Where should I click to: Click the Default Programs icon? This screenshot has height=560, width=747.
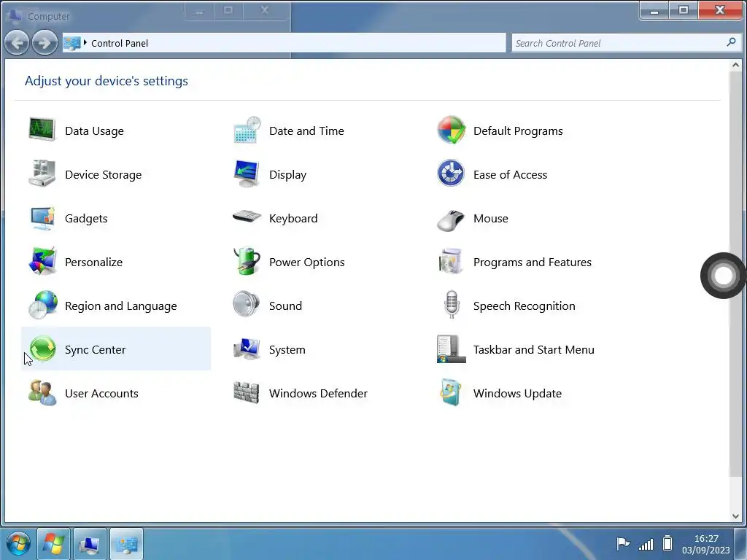pos(451,130)
